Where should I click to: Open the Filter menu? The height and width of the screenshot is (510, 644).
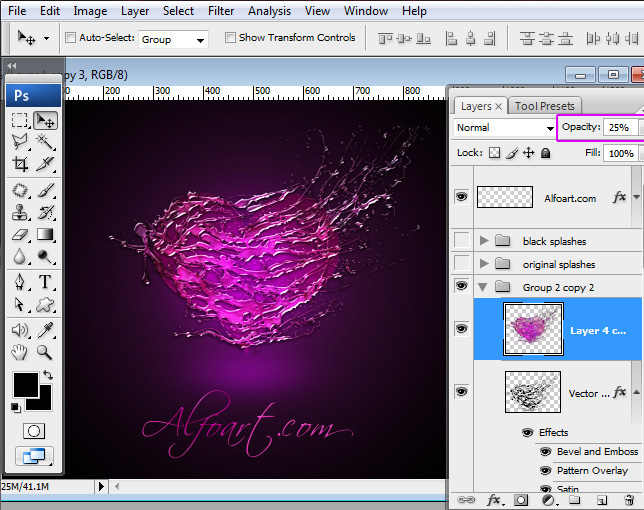(x=221, y=11)
